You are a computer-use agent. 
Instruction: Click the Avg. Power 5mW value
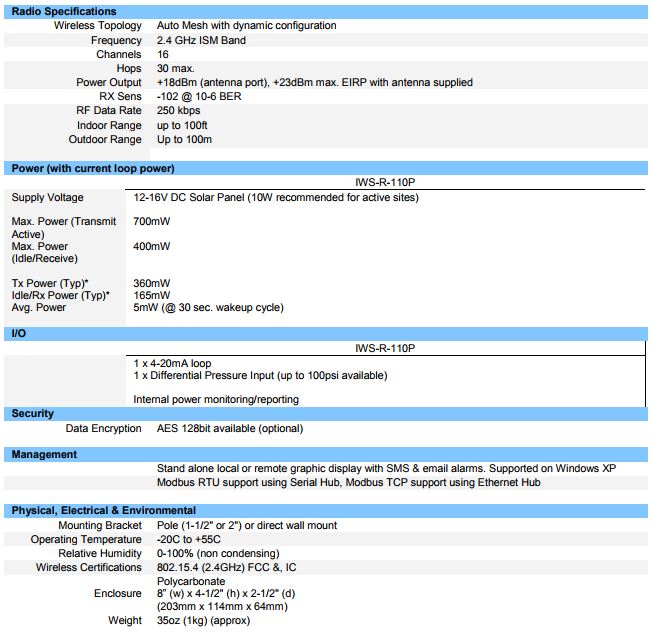(x=207, y=307)
